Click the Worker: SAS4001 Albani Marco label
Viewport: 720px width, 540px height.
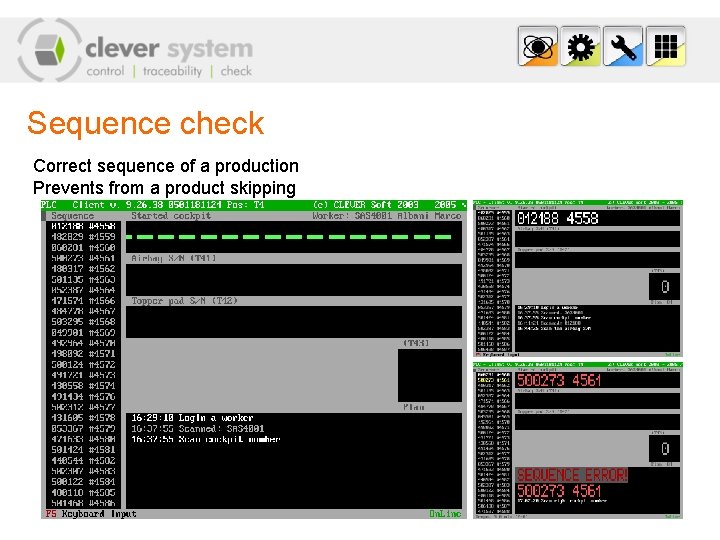coord(387,216)
